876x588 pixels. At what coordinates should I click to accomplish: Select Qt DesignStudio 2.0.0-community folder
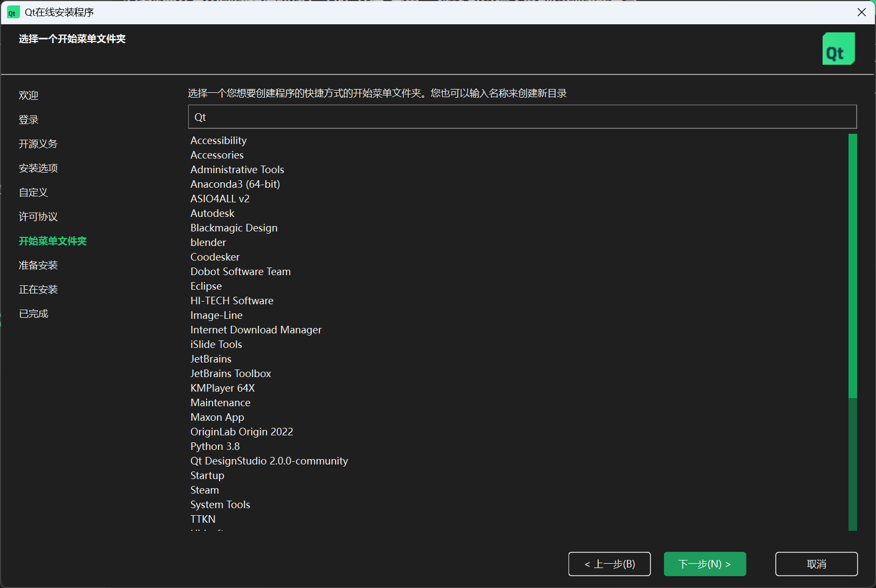[269, 461]
